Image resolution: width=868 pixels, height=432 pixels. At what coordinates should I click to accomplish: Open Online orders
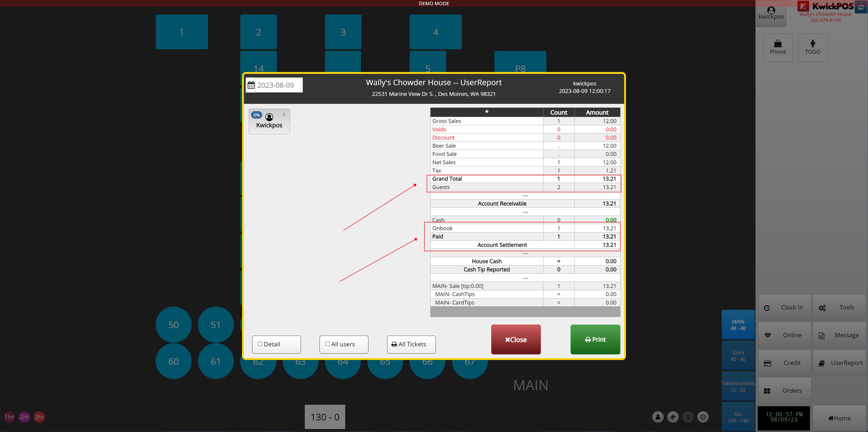tap(785, 335)
